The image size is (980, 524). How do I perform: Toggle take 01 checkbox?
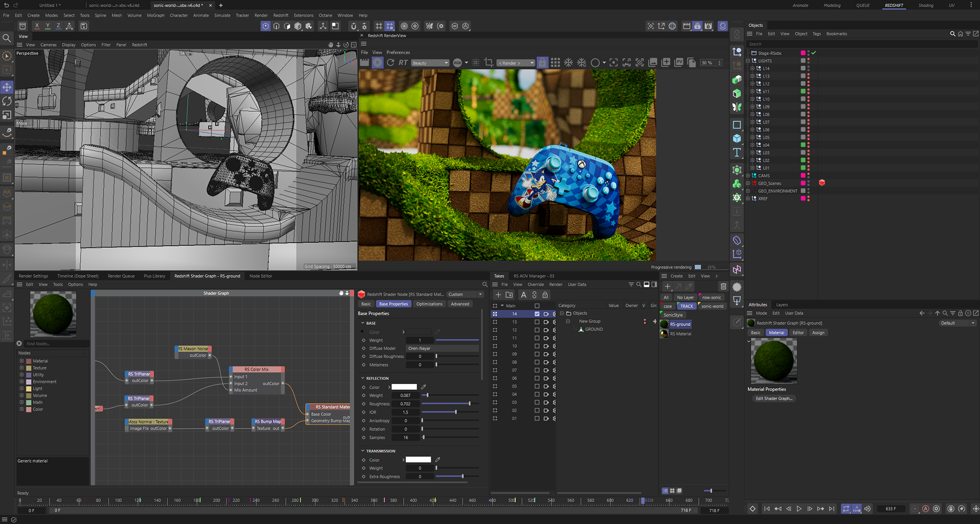(x=537, y=418)
